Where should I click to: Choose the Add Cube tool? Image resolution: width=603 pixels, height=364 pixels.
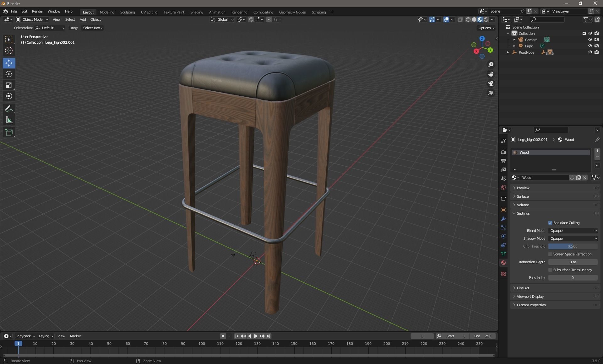click(x=9, y=132)
